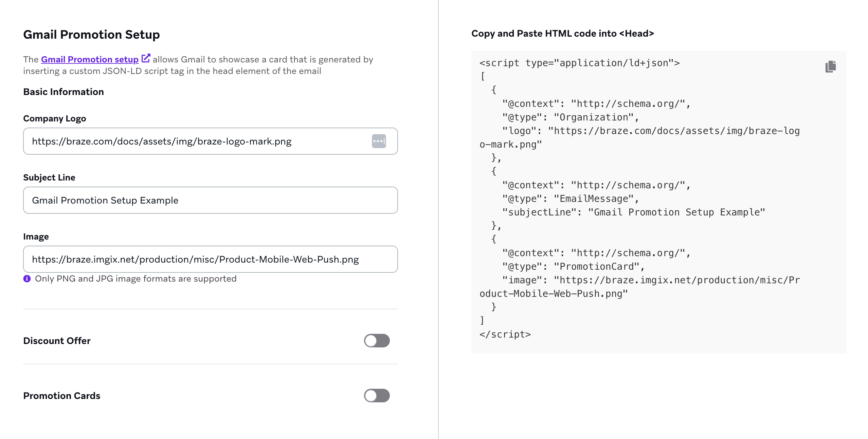Click the PNG and JPG formats hint text
The height and width of the screenshot is (439, 868).
click(135, 279)
